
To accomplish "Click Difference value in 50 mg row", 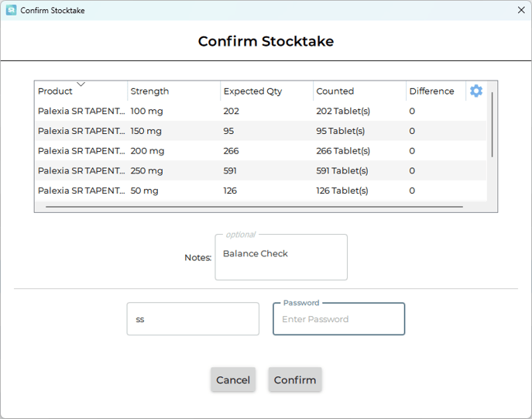I will click(412, 191).
